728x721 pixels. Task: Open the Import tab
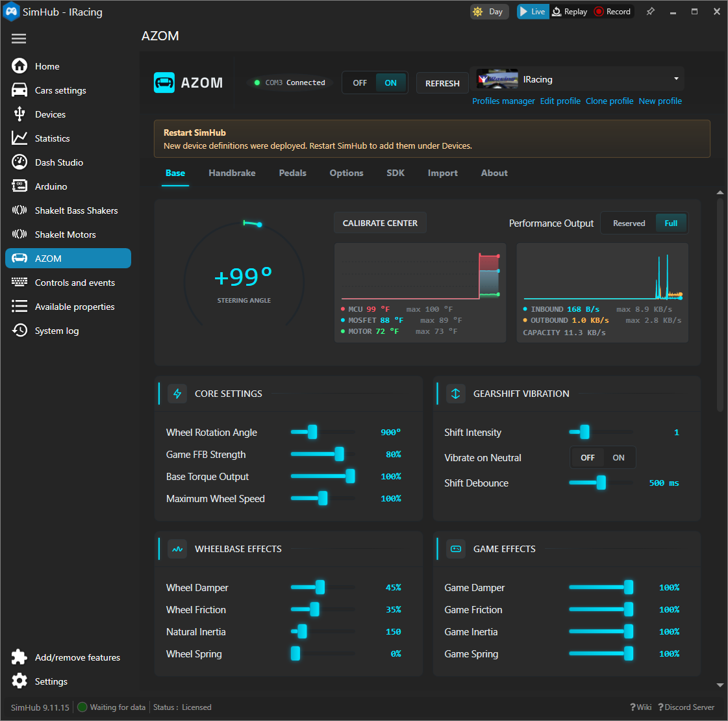(442, 173)
